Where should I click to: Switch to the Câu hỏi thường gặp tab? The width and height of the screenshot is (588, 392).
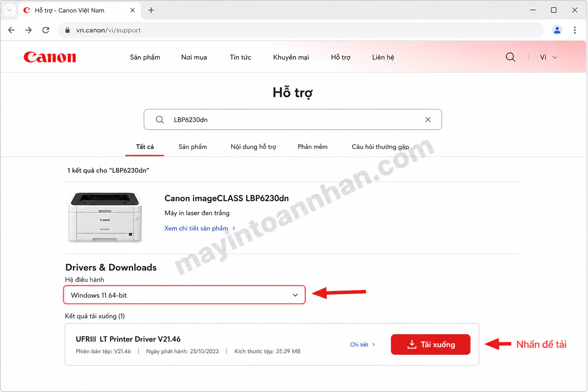click(380, 147)
